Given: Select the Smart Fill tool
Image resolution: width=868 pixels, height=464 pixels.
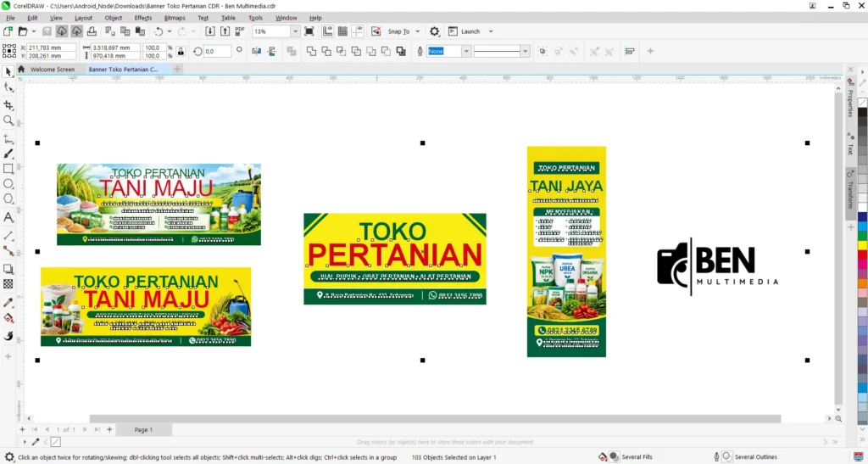Looking at the screenshot, I should [x=8, y=336].
